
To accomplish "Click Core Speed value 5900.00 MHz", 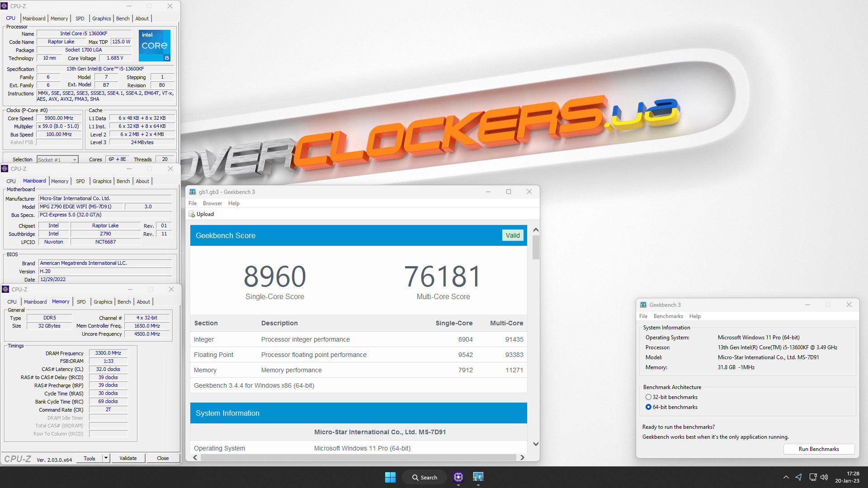I will tap(59, 118).
